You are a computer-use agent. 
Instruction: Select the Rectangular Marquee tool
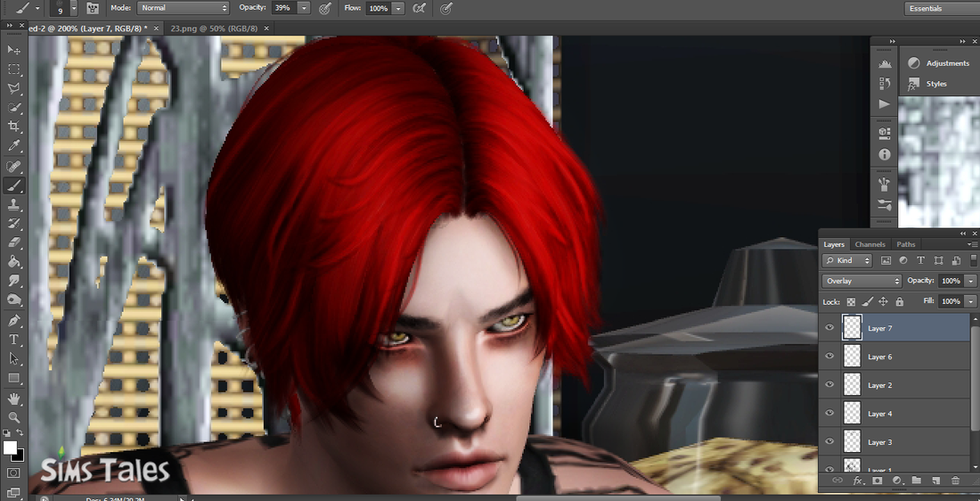13,69
